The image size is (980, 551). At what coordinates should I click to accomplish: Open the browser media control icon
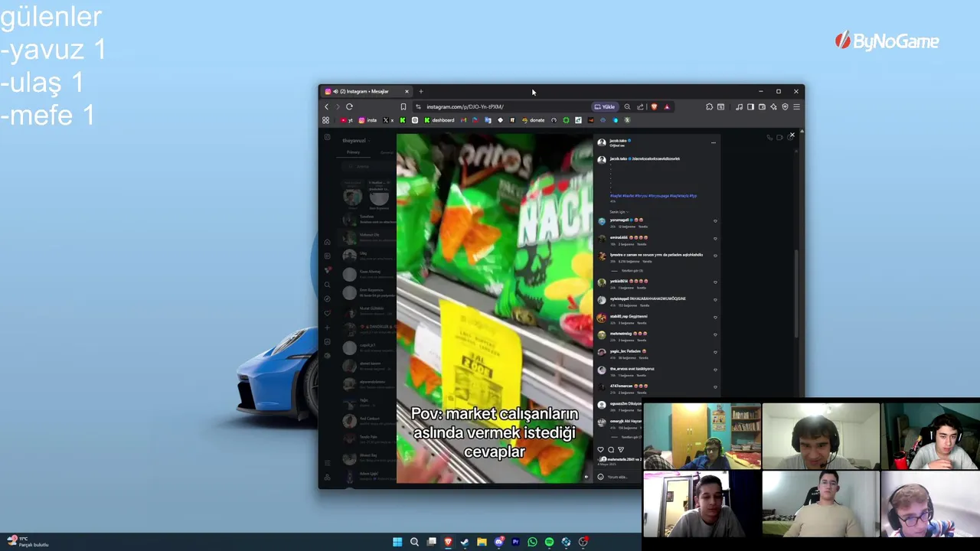[x=739, y=106]
